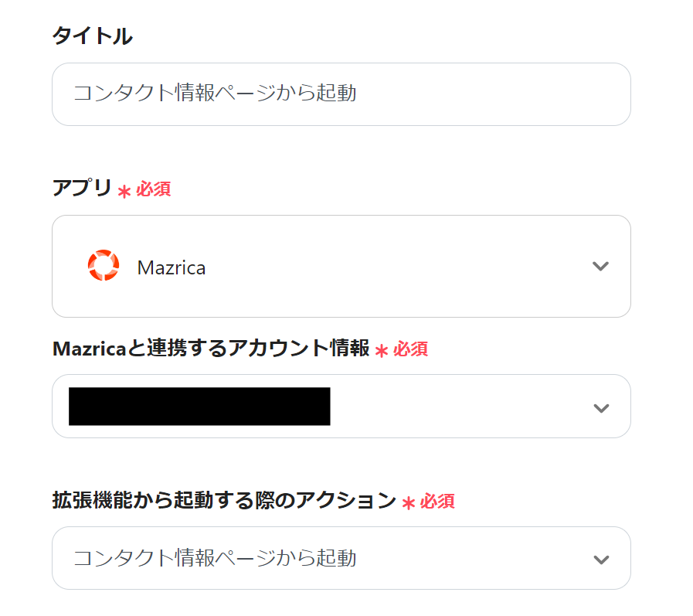Image resolution: width=693 pixels, height=616 pixels.
Task: Expand the action dropdown chevron
Action: click(600, 559)
